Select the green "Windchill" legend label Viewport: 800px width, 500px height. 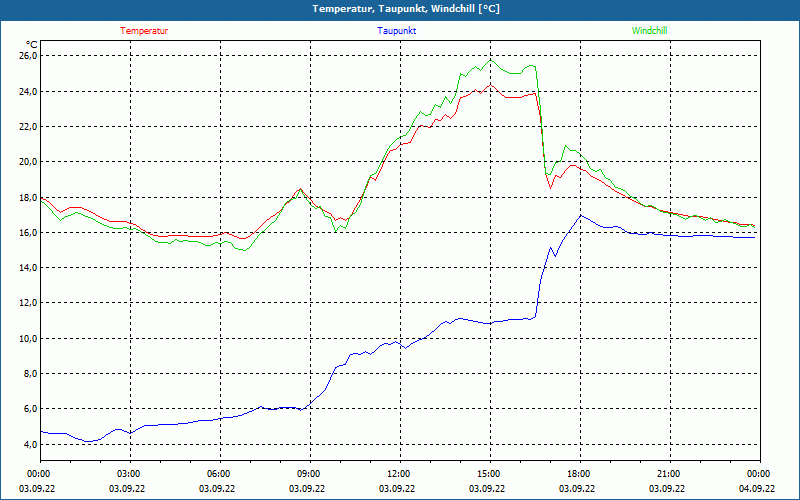[649, 31]
